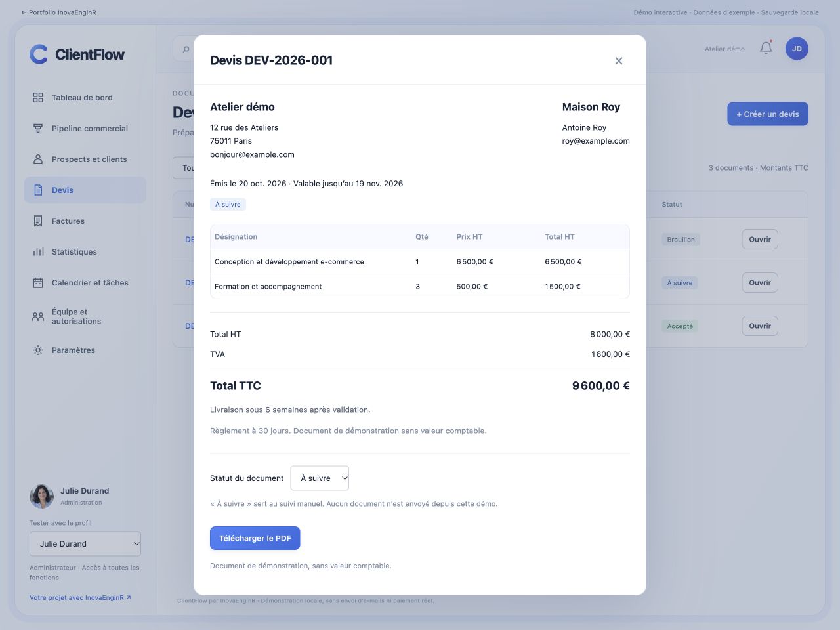Click the Prospects et clients person icon
The image size is (840, 630).
38,159
